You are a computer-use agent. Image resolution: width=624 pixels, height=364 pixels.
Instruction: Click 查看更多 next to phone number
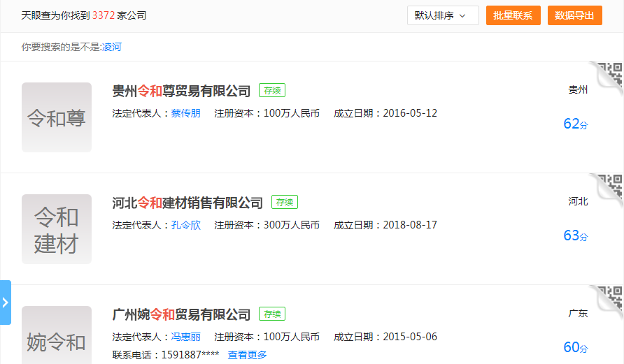(x=247, y=355)
